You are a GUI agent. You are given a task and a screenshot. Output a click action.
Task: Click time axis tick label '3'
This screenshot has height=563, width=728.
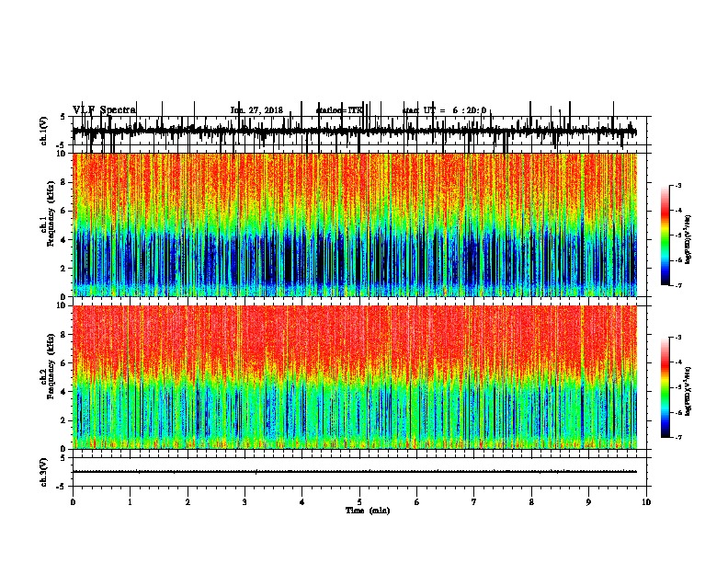click(245, 502)
